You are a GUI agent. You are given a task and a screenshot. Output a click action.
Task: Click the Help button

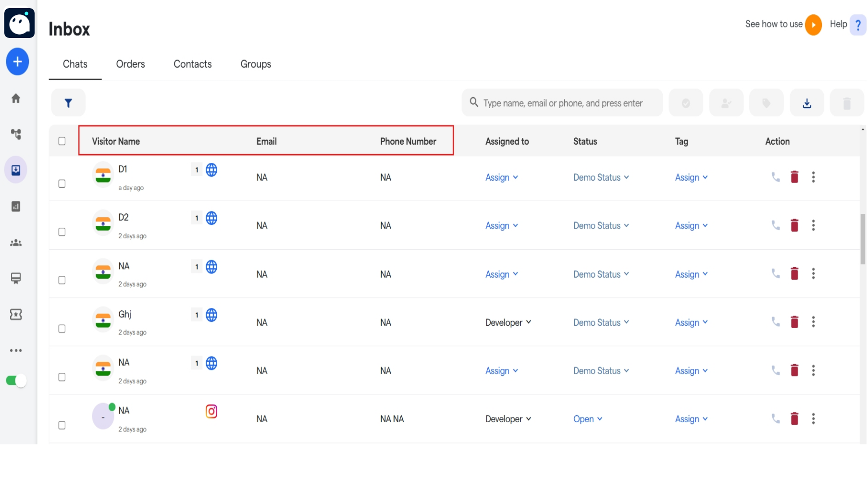(x=847, y=24)
